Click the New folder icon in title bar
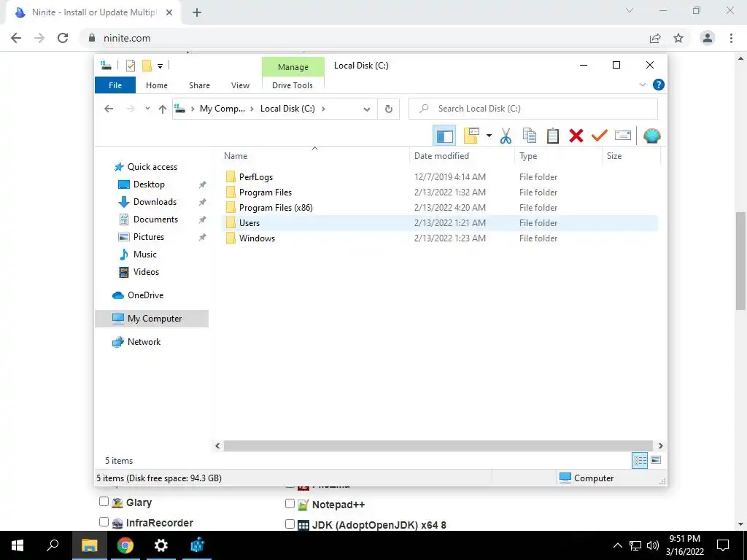747x560 pixels. click(147, 66)
